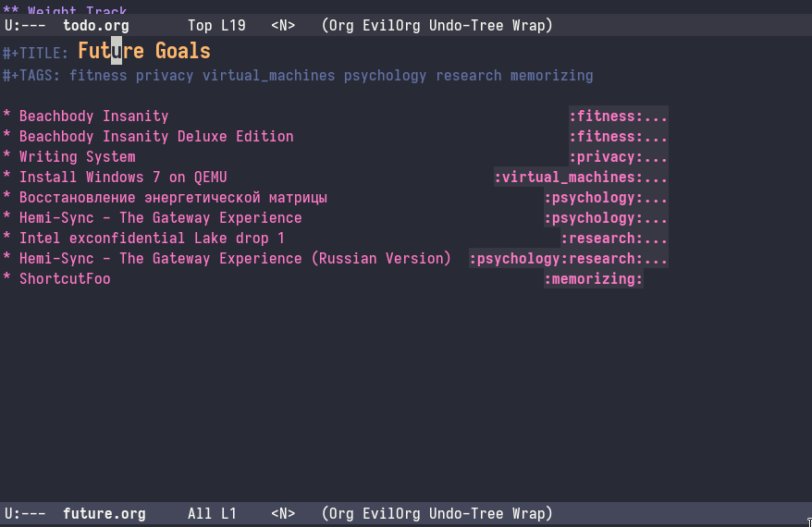Click the psychology keyword in the #+TAGS line
This screenshot has height=527, width=812.
coord(386,76)
